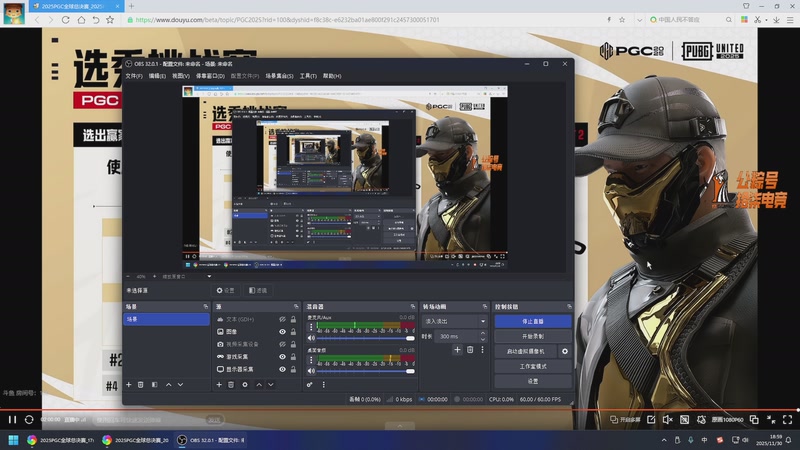Move source up in the Sources toolbar
The height and width of the screenshot is (450, 800).
coord(259,385)
